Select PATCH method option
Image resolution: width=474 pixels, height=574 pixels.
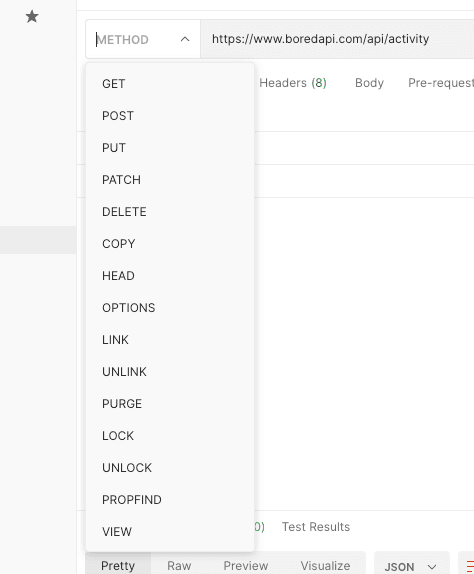[x=170, y=180]
